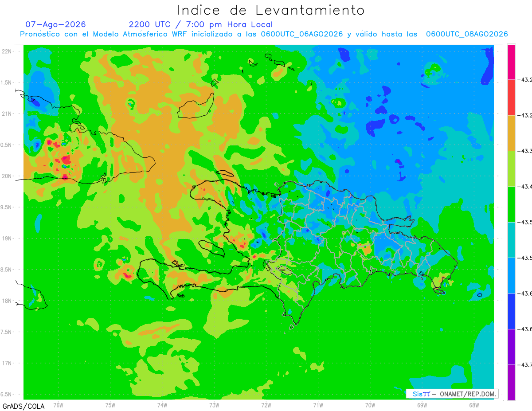
Task: Click the '72W' longitude label
Action: point(266,405)
